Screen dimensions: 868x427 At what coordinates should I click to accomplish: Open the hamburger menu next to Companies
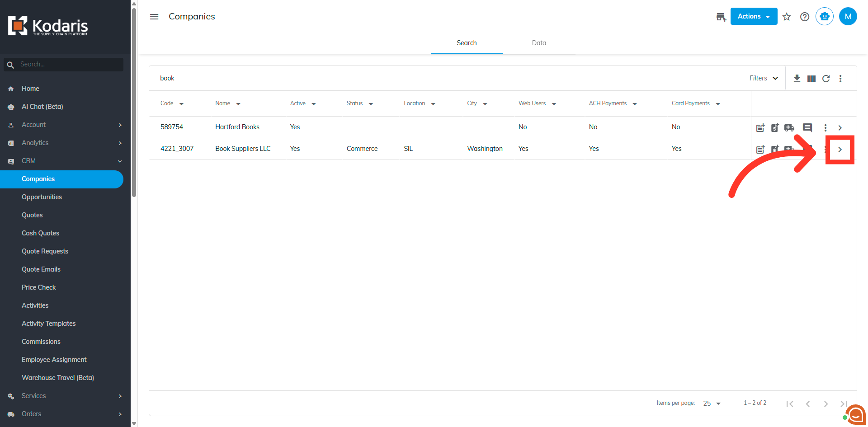click(x=154, y=17)
